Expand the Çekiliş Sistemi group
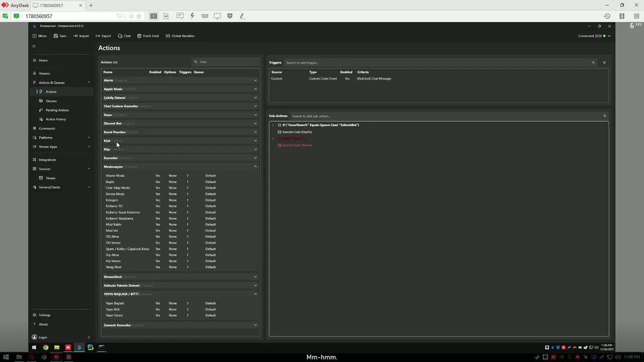The width and height of the screenshot is (644, 362). tap(256, 98)
